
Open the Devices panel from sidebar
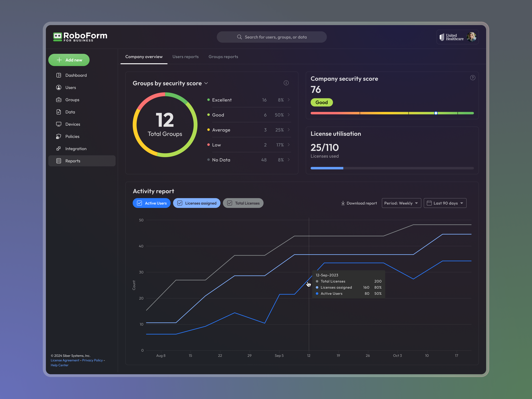coord(73,124)
